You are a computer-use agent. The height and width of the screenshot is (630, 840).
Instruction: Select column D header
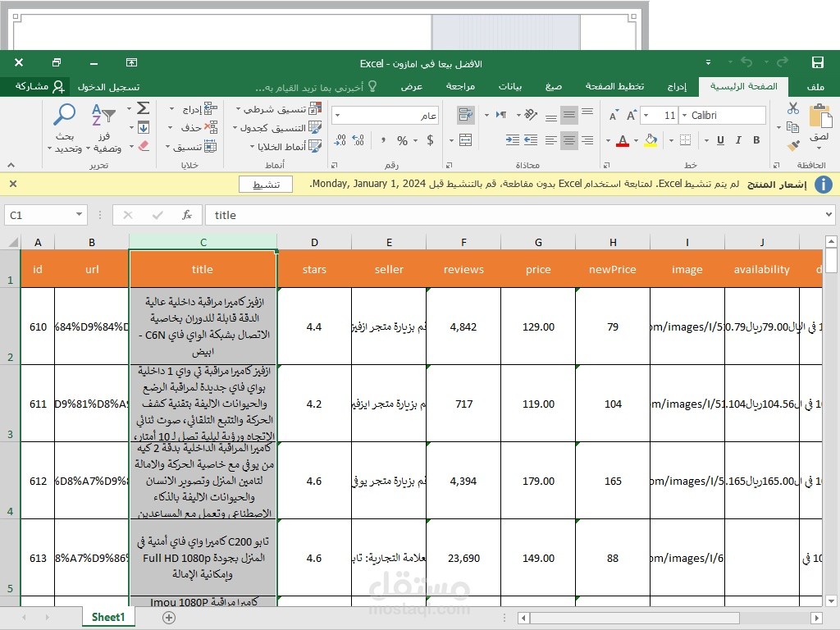pyautogui.click(x=314, y=242)
